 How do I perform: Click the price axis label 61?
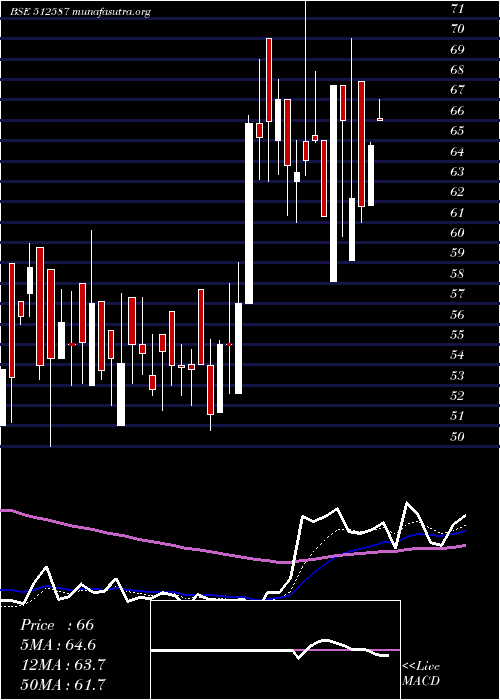click(x=458, y=212)
